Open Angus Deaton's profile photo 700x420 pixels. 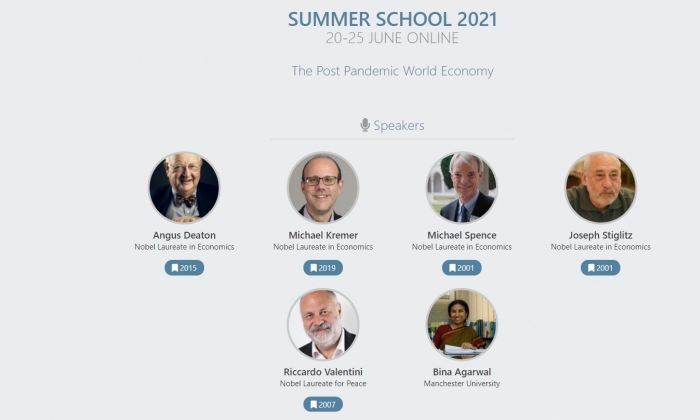[184, 187]
